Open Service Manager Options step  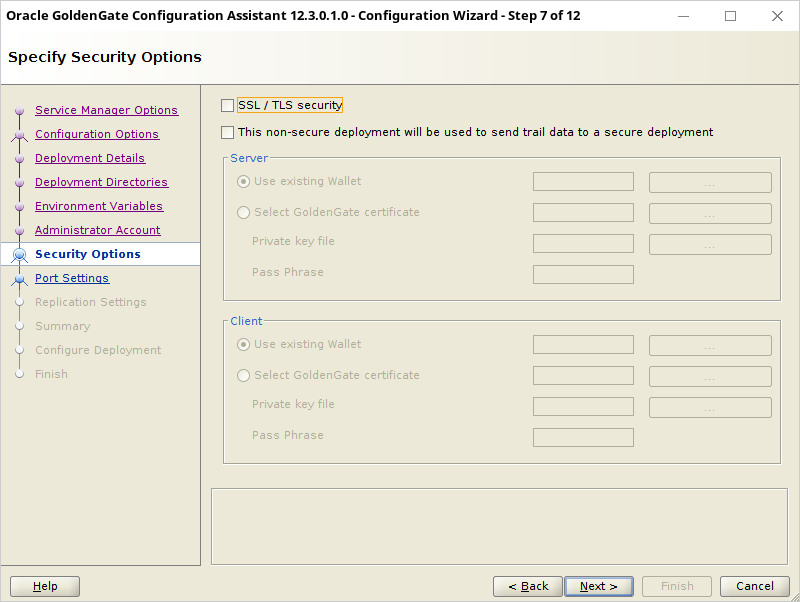(107, 110)
